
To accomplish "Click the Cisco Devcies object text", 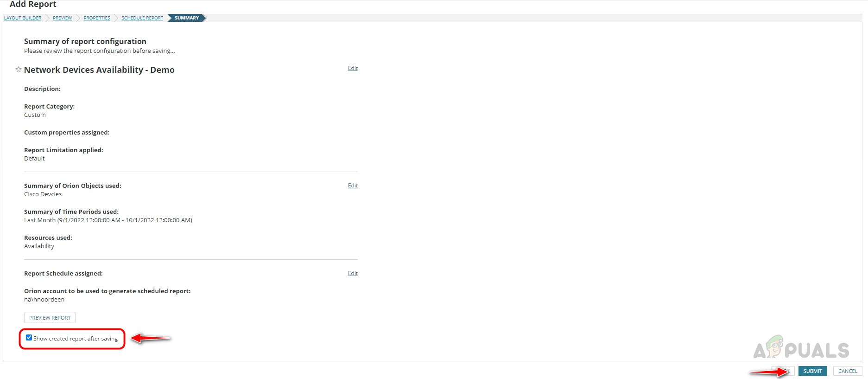I will tap(43, 194).
